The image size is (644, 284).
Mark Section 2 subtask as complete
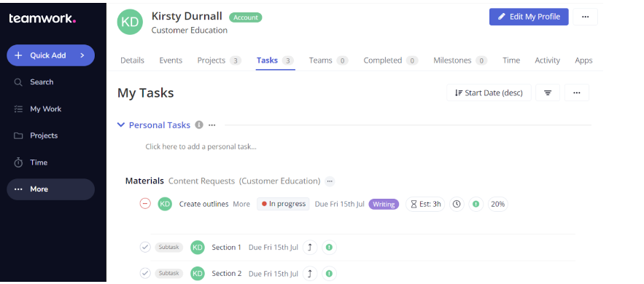pyautogui.click(x=145, y=273)
